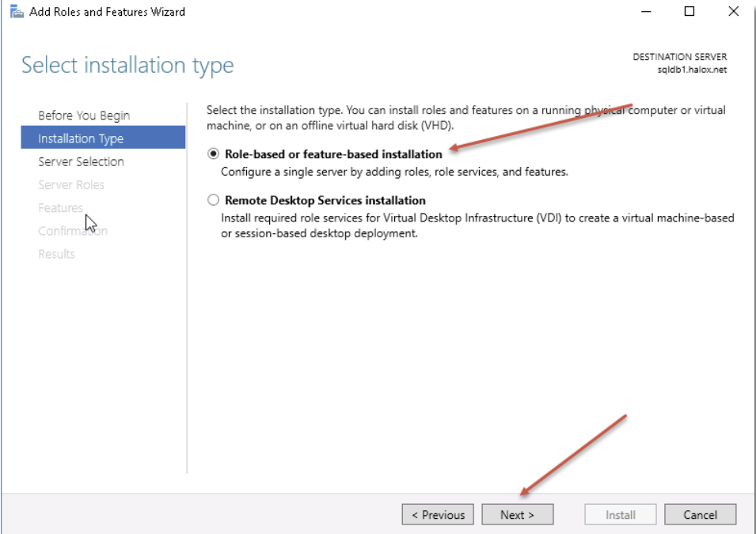
Task: Click the Previous button
Action: 438,515
